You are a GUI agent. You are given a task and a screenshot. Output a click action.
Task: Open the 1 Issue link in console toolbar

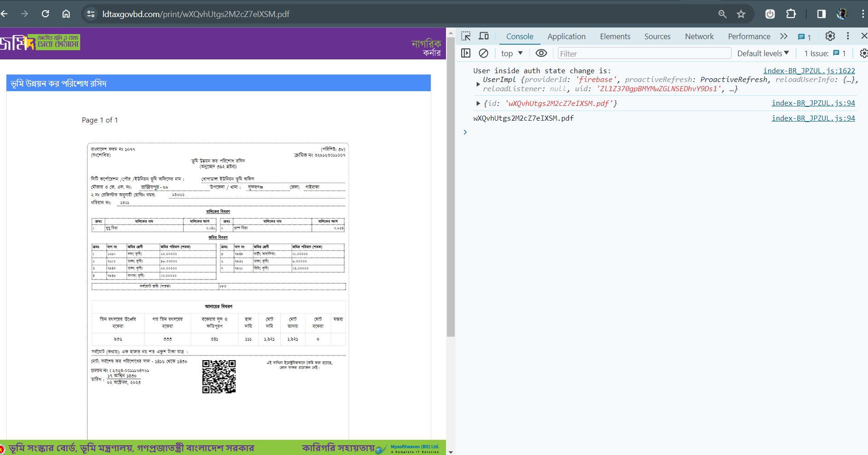click(x=825, y=53)
